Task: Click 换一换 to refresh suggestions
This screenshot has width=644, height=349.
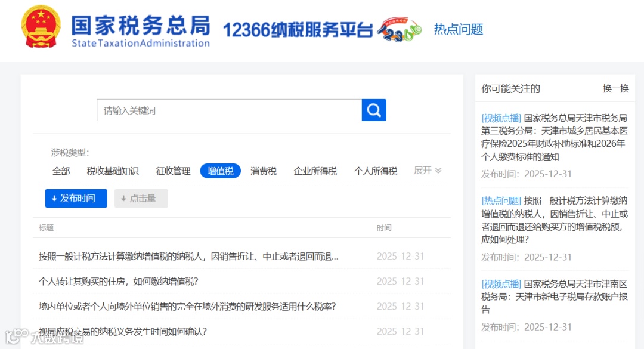Action: 615,89
